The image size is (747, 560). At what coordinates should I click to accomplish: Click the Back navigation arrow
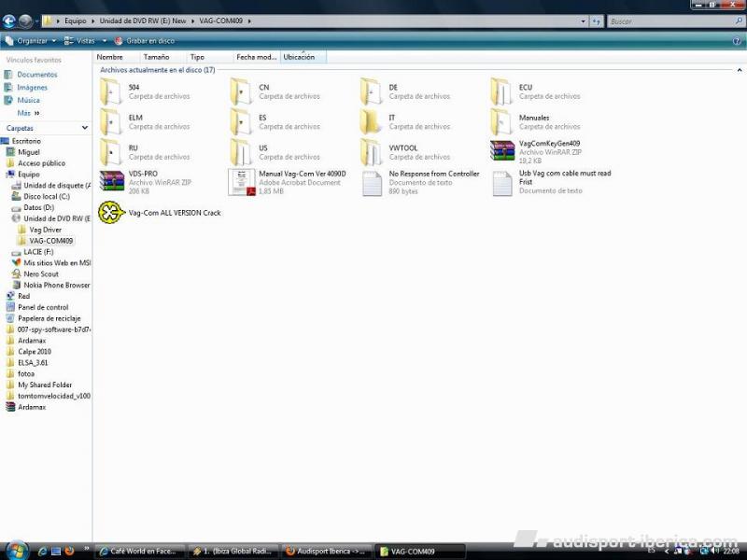tap(9, 21)
